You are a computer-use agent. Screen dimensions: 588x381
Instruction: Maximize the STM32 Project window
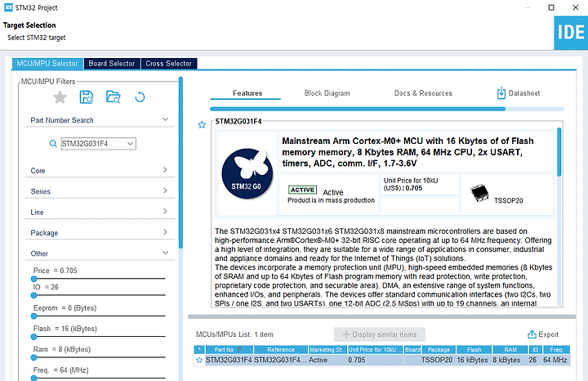(x=551, y=7)
